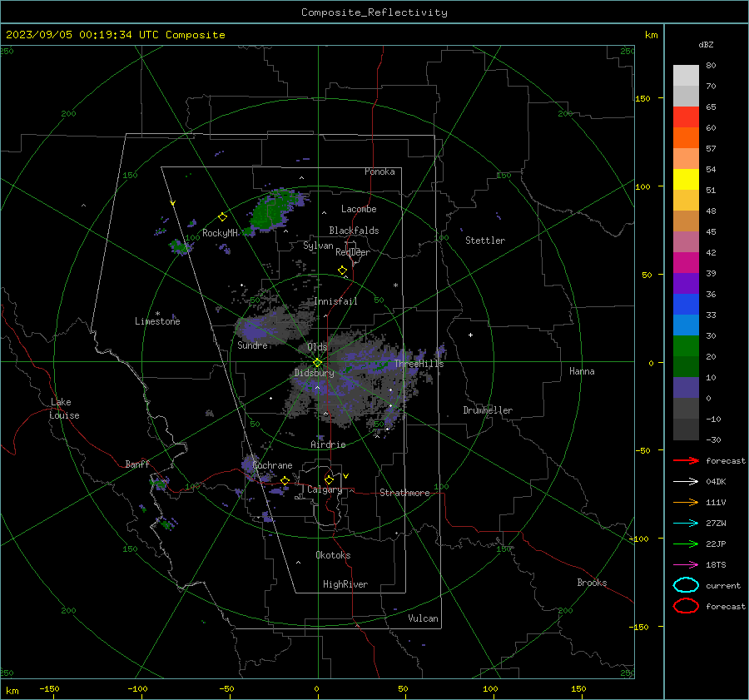The width and height of the screenshot is (749, 700).
Task: Click the yellow diamond marker at radar center
Action: [317, 363]
